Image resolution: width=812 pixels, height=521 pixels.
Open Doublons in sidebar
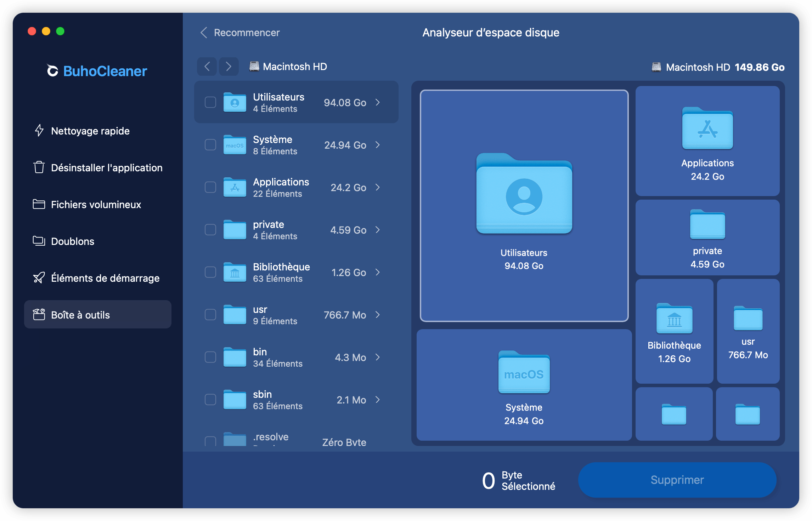tap(98, 241)
